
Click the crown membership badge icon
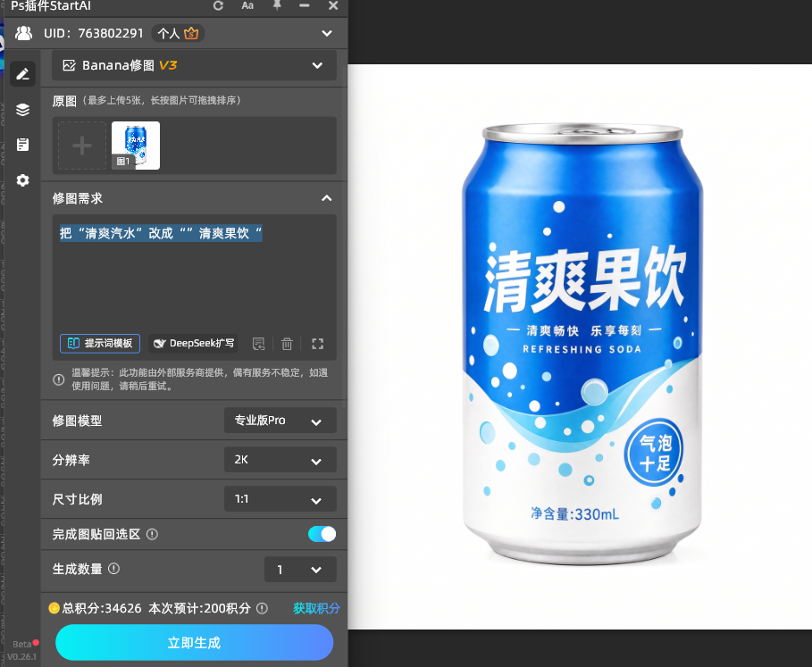tap(191, 33)
